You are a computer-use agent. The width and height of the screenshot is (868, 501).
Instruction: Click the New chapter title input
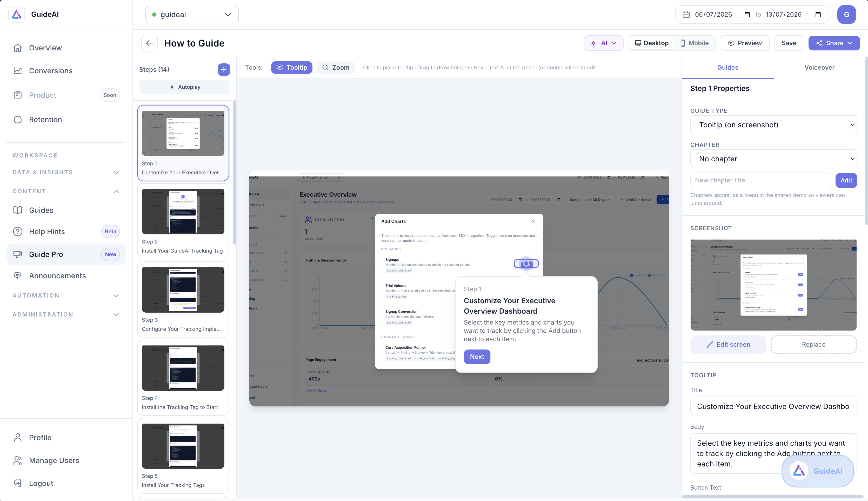[761, 180]
